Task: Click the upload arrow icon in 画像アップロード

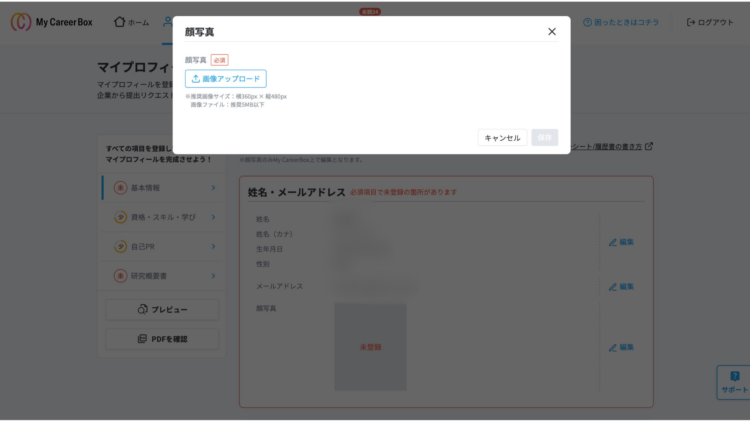Action: (196, 78)
